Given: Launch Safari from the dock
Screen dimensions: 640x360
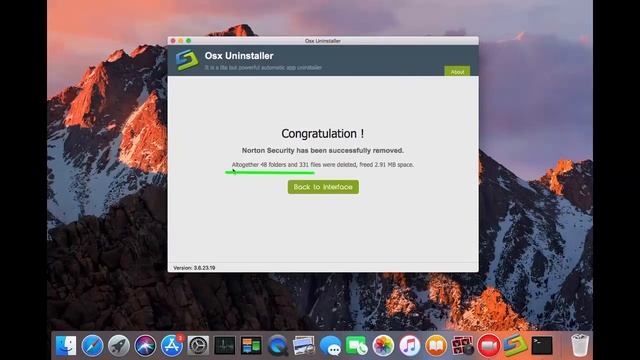Looking at the screenshot, I should tap(92, 345).
